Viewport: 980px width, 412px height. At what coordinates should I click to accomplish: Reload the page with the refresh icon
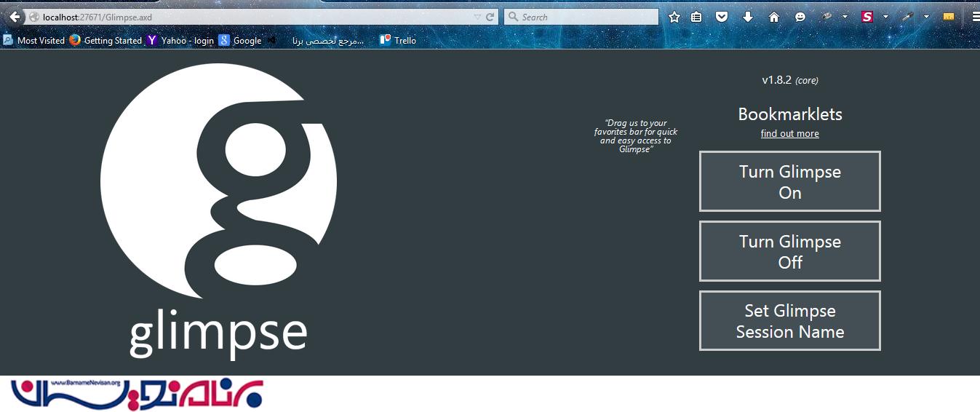click(490, 17)
